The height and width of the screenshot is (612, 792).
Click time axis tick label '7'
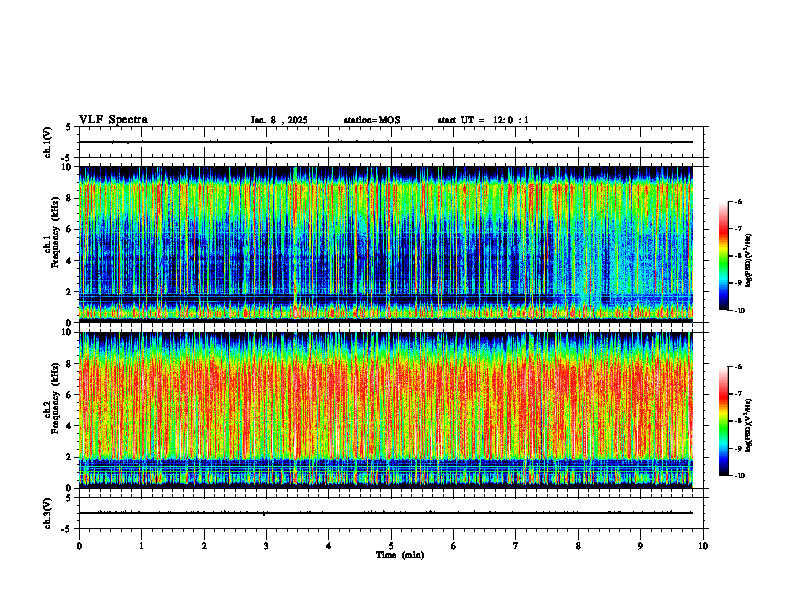click(x=516, y=546)
